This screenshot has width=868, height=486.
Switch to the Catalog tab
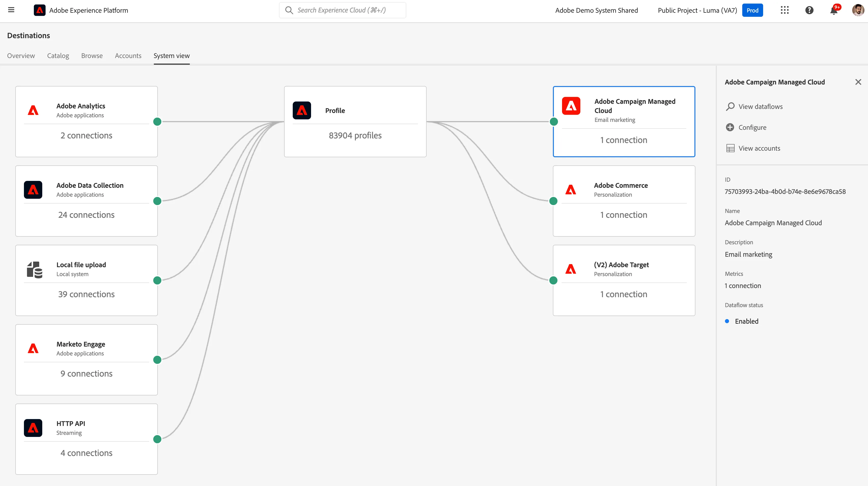pos(58,55)
